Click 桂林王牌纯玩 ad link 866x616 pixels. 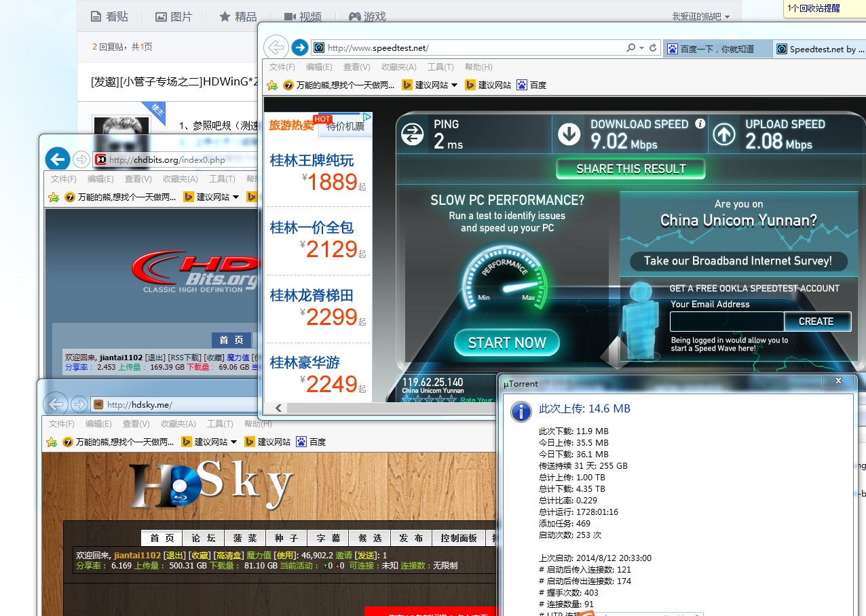point(312,161)
